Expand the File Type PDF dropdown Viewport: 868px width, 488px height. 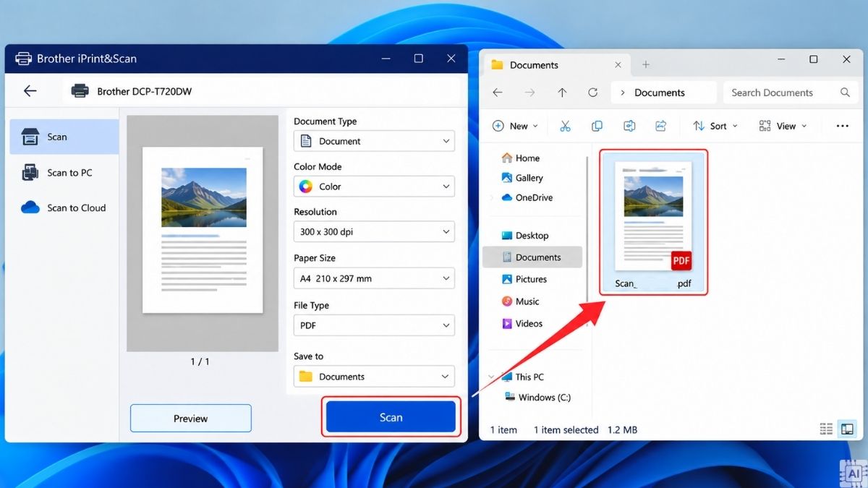(x=374, y=325)
